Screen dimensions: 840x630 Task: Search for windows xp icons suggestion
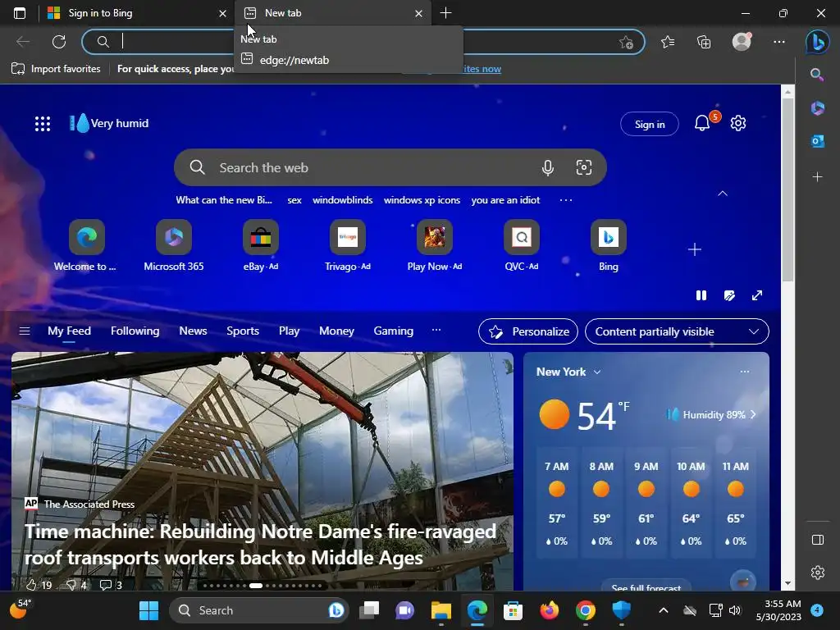click(x=422, y=200)
